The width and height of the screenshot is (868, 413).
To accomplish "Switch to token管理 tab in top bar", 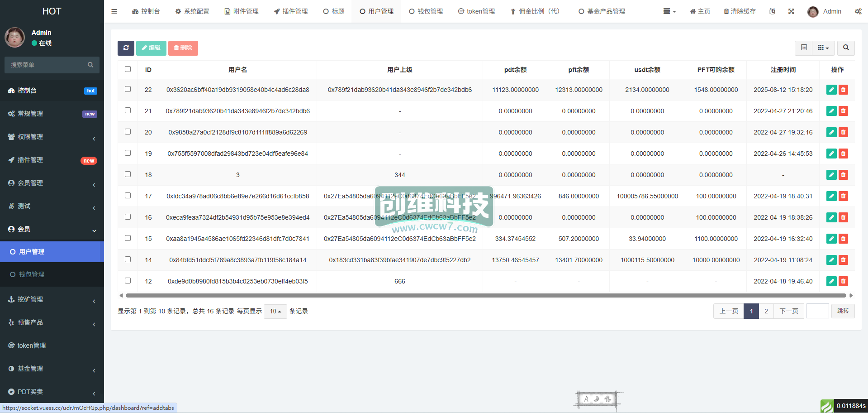I will point(476,11).
